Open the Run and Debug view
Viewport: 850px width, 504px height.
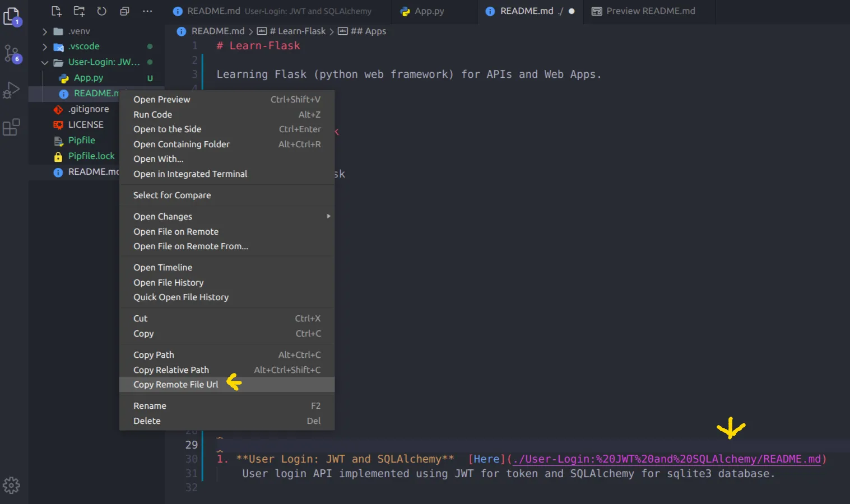coord(11,90)
